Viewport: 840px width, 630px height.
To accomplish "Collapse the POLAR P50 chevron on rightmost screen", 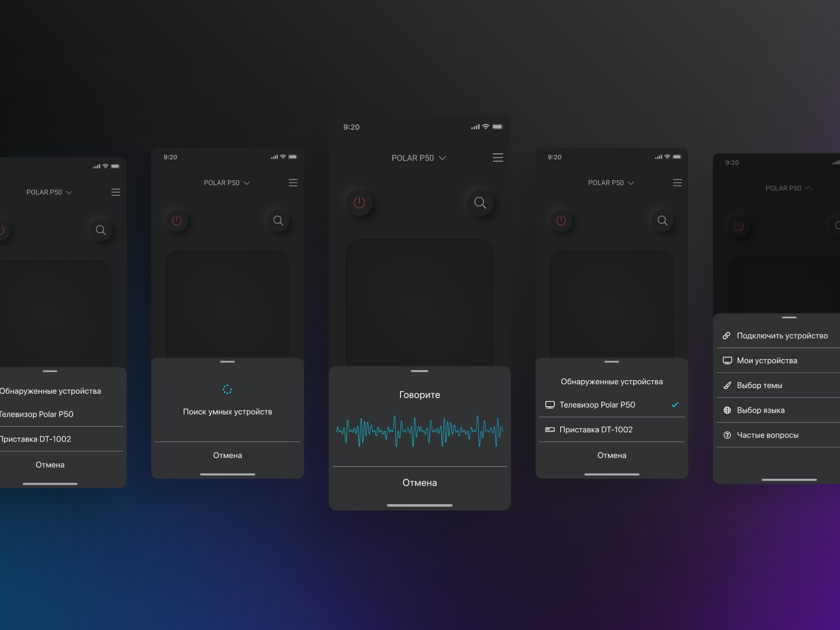I will pyautogui.click(x=809, y=187).
